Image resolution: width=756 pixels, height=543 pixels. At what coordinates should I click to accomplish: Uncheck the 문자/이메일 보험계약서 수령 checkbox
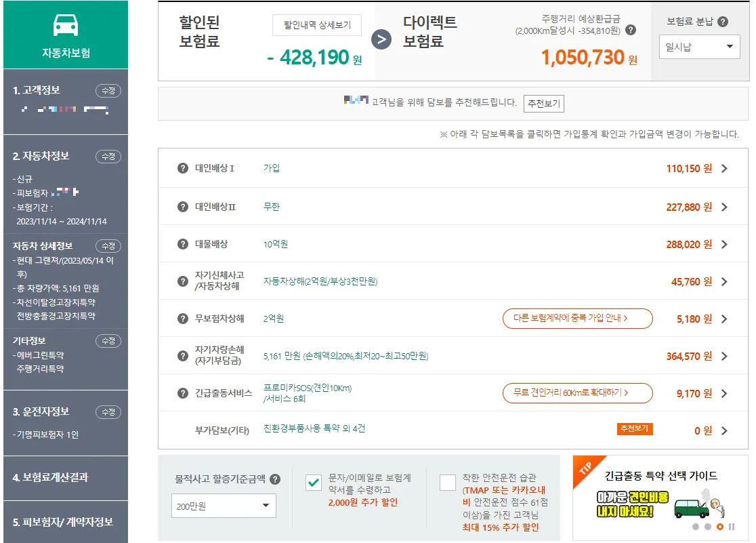313,483
